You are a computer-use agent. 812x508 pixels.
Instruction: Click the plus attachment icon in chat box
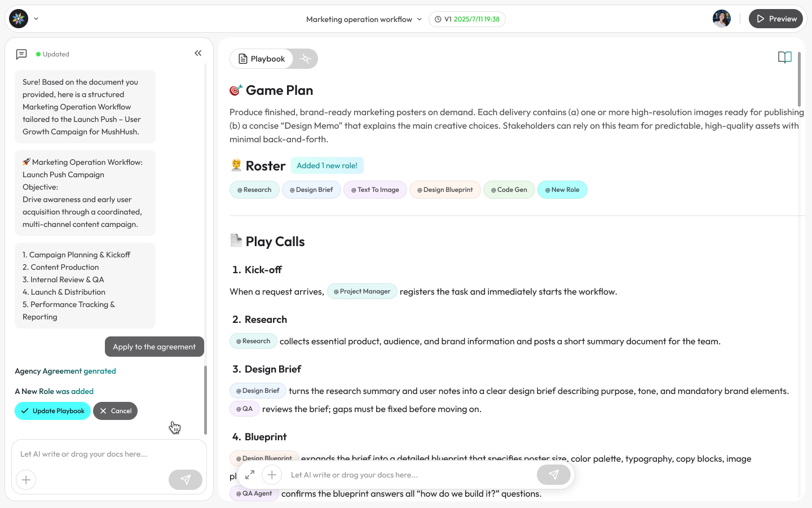coord(26,480)
